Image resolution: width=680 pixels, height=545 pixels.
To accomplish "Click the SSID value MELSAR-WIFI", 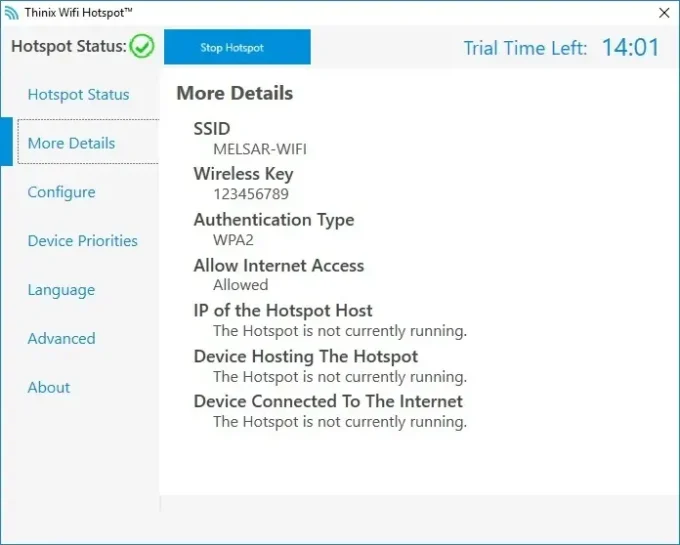I will pyautogui.click(x=260, y=149).
